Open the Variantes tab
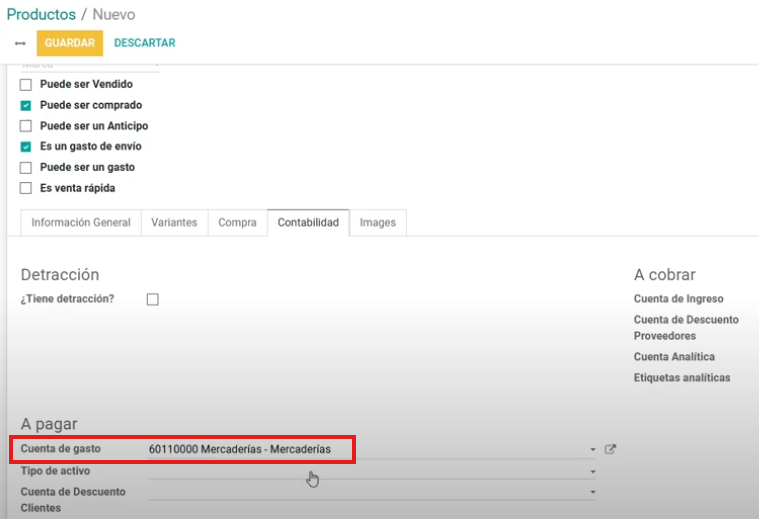This screenshot has width=759, height=519. pos(174,223)
